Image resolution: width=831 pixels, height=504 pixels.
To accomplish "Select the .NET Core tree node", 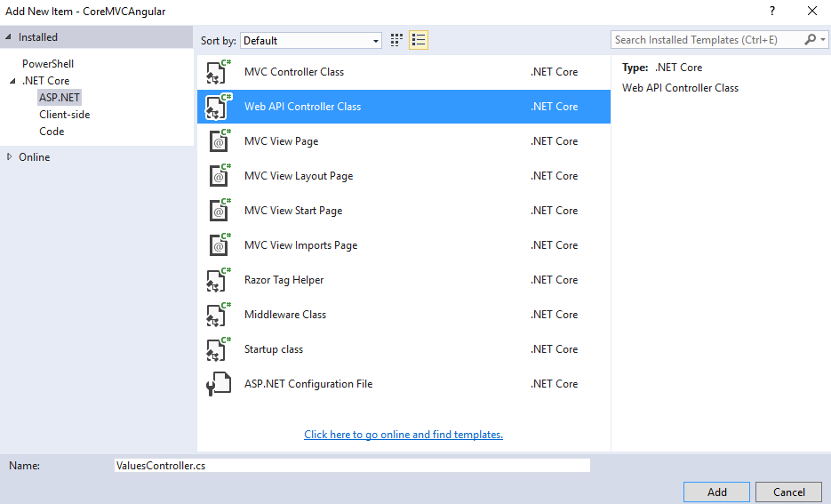I will [x=45, y=81].
